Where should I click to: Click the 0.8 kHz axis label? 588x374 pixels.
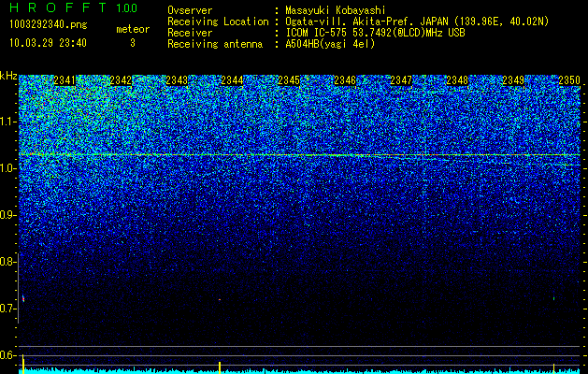click(8, 262)
